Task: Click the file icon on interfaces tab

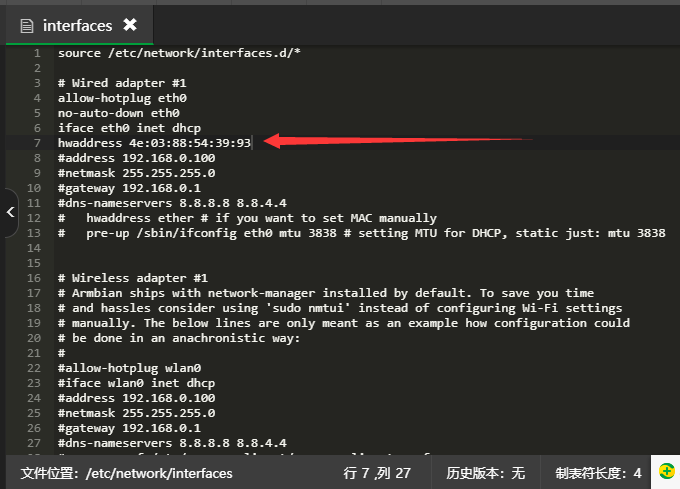Action: coord(26,25)
